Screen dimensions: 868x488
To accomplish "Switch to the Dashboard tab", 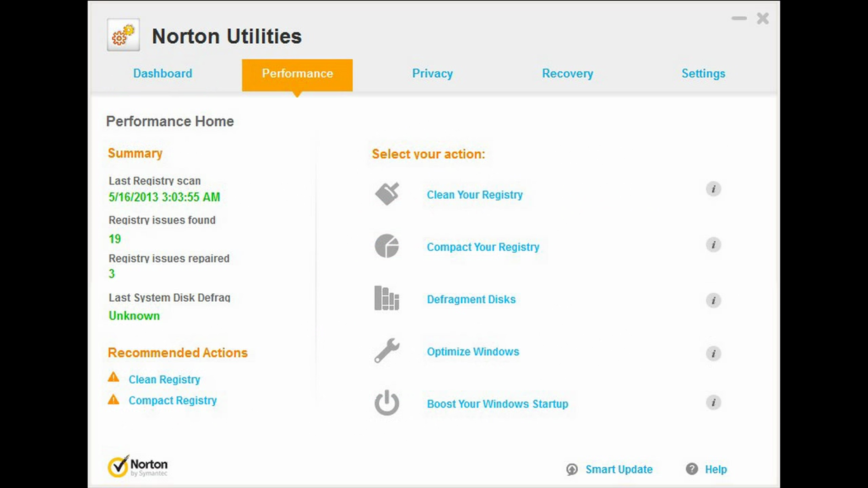I will 162,73.
